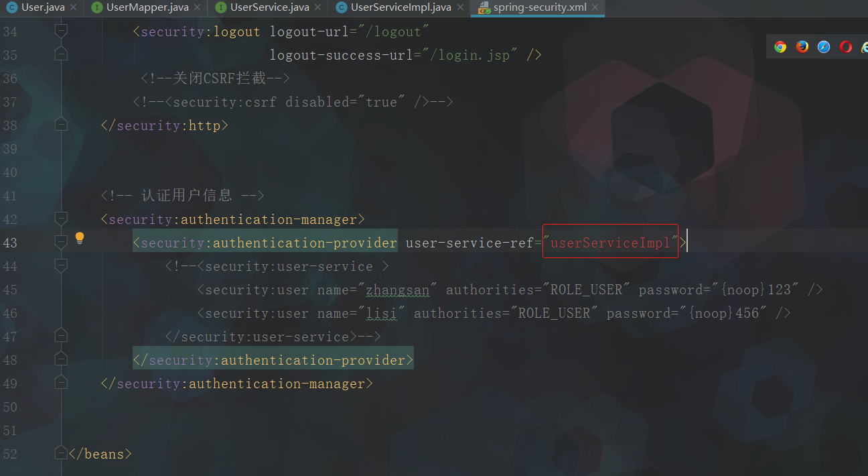Click the closing beans tag
This screenshot has height=476, width=868.
100,454
